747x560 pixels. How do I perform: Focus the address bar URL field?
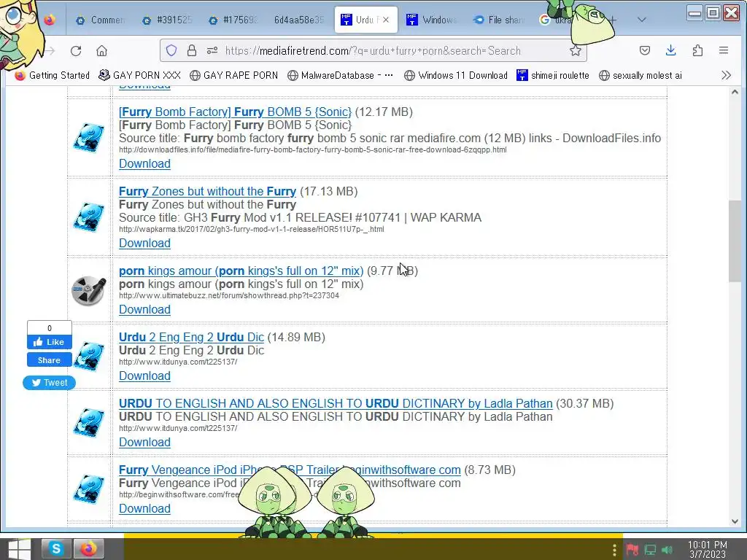click(373, 50)
